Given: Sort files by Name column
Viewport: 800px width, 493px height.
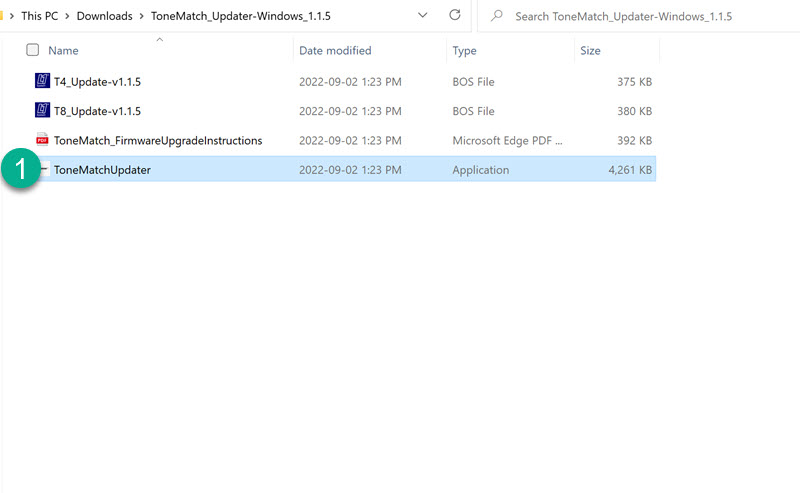Looking at the screenshot, I should coord(63,50).
